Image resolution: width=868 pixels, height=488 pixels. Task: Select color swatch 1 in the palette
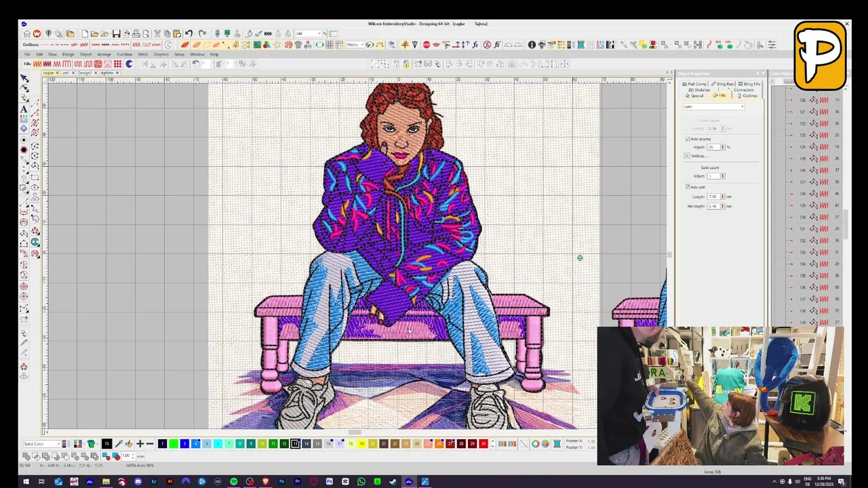[x=162, y=444]
